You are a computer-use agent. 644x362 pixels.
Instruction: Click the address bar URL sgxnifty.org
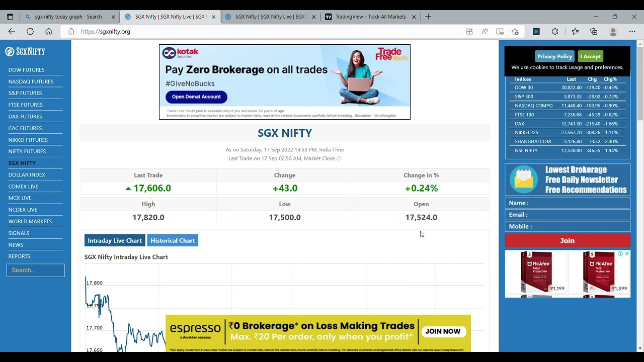click(x=105, y=31)
